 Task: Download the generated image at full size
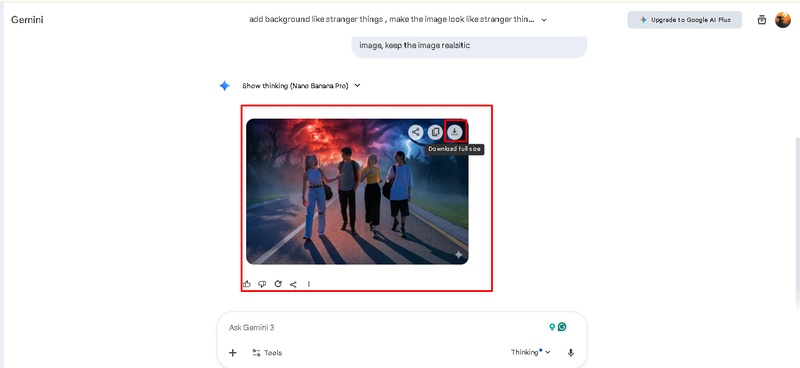454,132
